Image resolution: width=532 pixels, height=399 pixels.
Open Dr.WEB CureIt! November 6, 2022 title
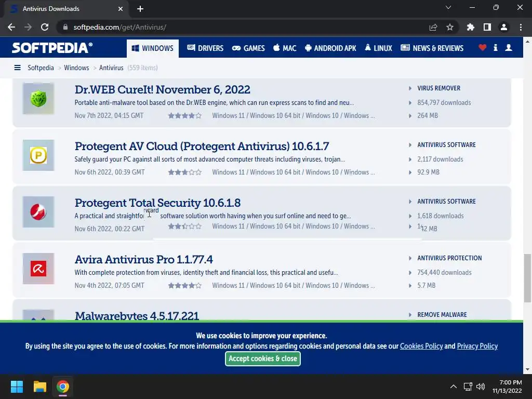pyautogui.click(x=163, y=89)
